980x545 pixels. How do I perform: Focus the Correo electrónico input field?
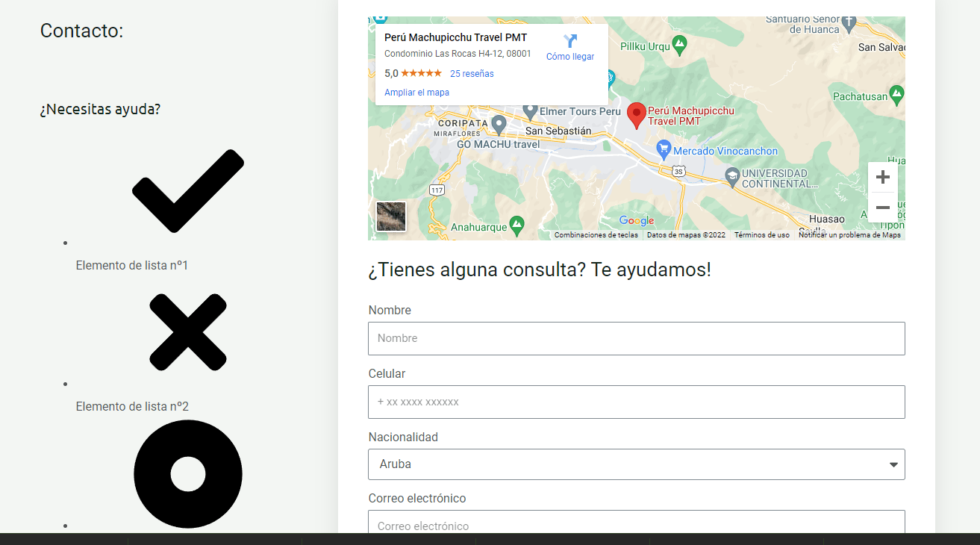pyautogui.click(x=637, y=522)
